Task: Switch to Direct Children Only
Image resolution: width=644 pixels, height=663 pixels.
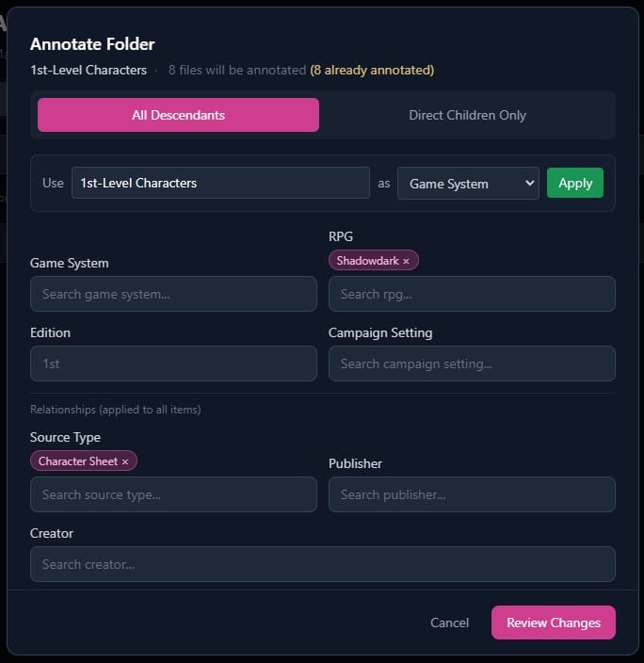Action: [467, 115]
